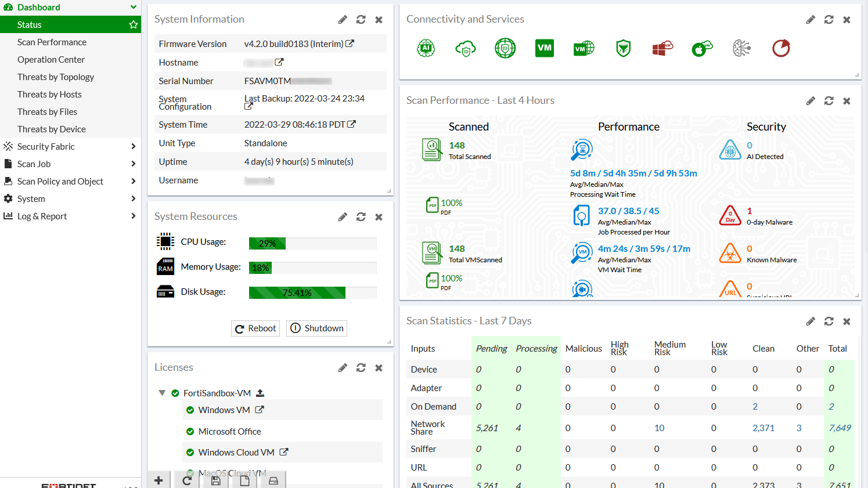Screen dimensions: 868x488
Task: Collapse the FortiSandbox-VM license tree
Action: (x=163, y=393)
